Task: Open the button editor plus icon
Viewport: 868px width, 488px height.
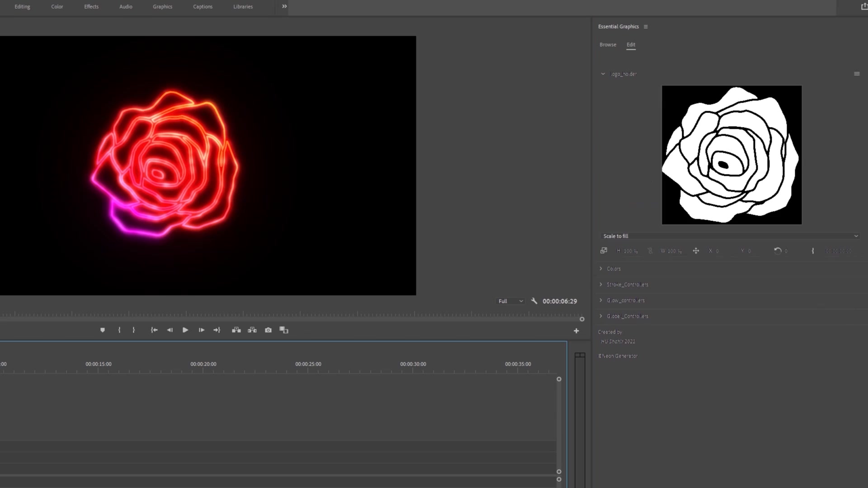Action: click(x=576, y=331)
